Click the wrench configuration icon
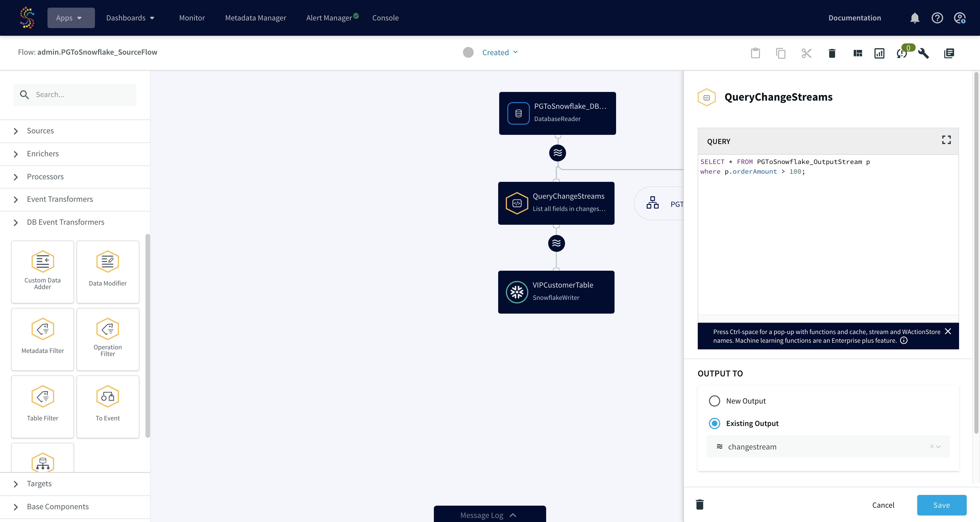This screenshot has width=980, height=522. [924, 53]
